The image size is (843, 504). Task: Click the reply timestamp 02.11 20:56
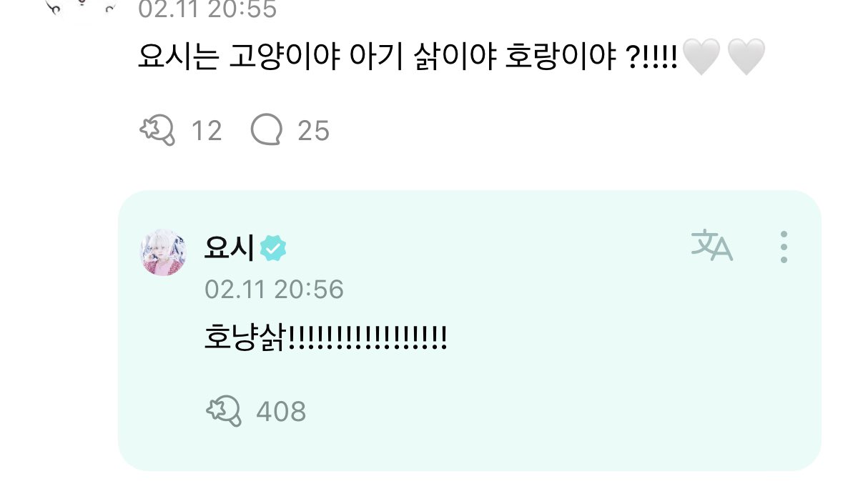coord(274,290)
